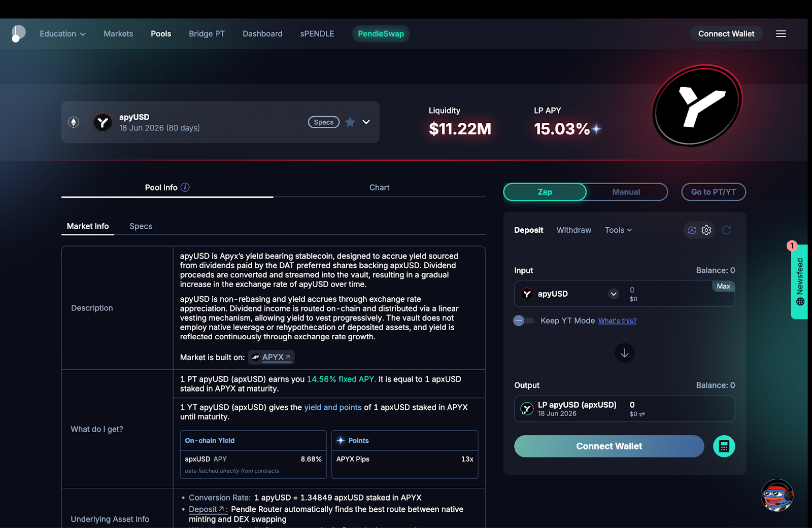This screenshot has height=528, width=812.
Task: Select the Market Info sub-tab
Action: point(88,226)
